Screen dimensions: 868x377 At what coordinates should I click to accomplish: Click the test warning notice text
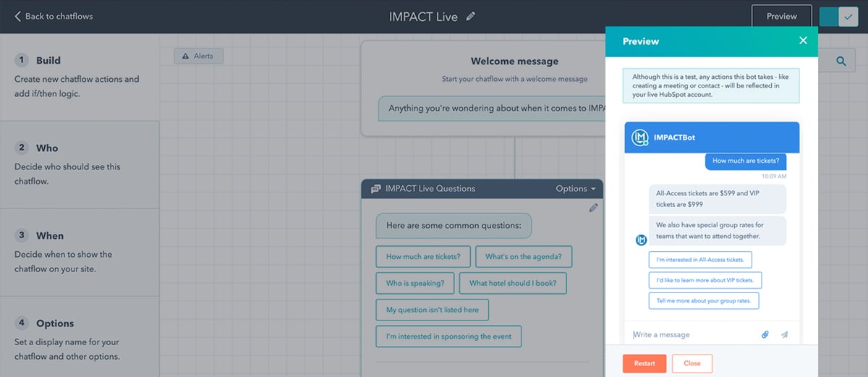(711, 85)
